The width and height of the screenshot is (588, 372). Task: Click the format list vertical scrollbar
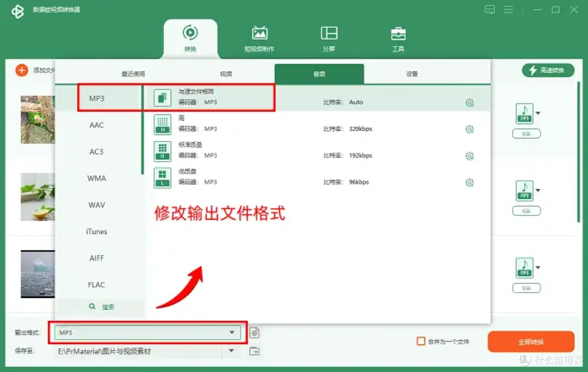click(x=143, y=130)
